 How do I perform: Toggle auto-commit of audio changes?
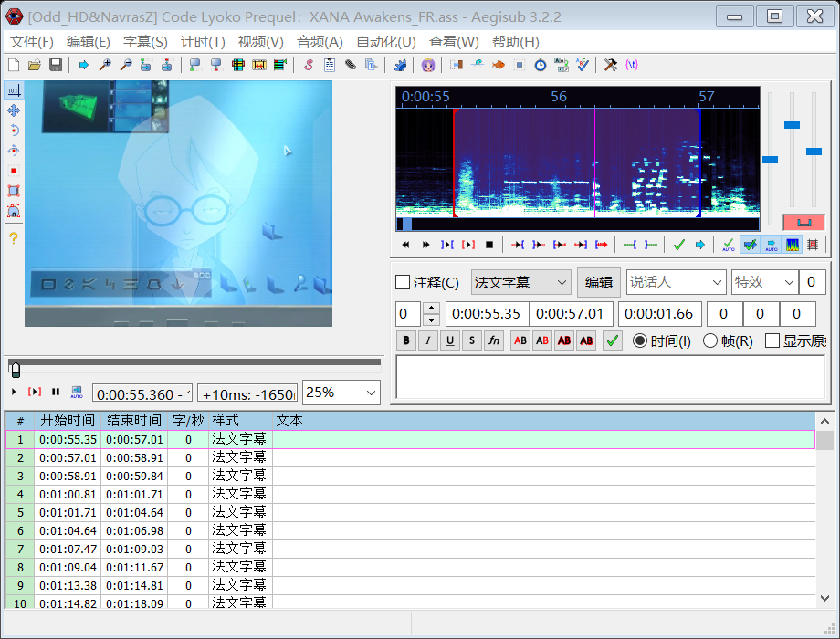[728, 245]
